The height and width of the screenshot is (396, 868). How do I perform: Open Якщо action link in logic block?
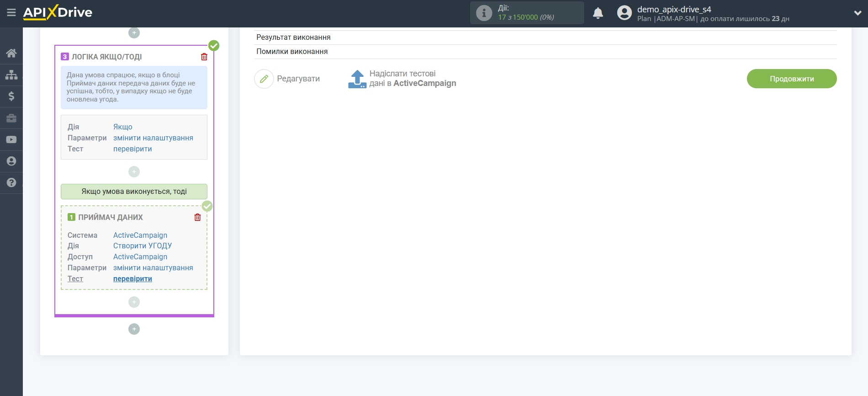click(123, 127)
